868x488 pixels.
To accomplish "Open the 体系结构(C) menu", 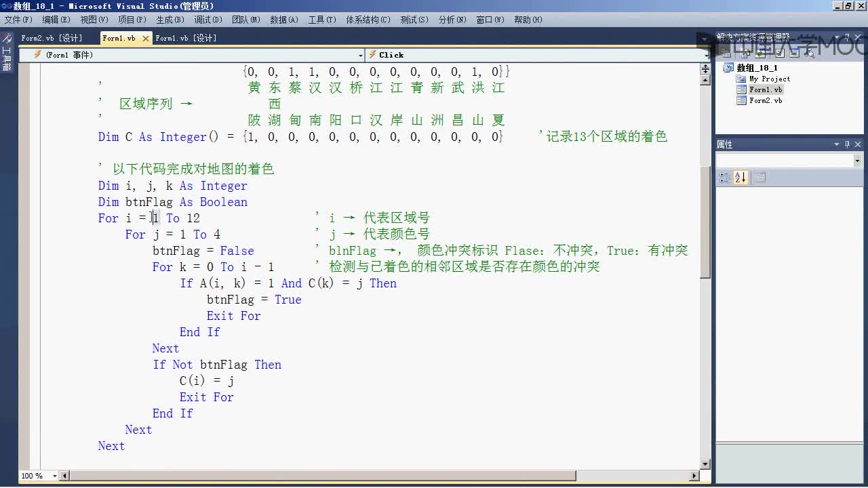I will [x=368, y=20].
